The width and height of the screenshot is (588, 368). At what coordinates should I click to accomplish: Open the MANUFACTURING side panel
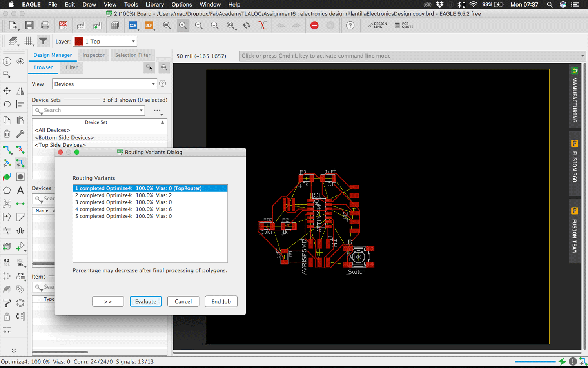pyautogui.click(x=575, y=96)
